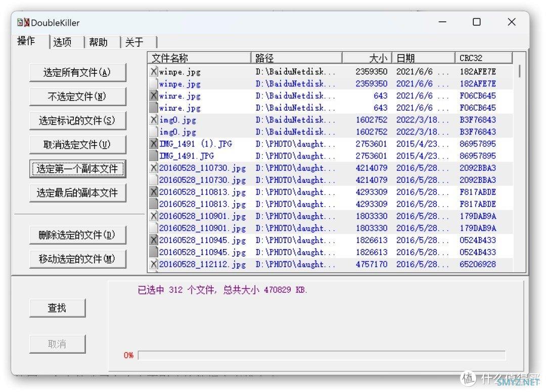Sort the list by 路径 column header
The image size is (546, 392).
pyautogui.click(x=297, y=58)
